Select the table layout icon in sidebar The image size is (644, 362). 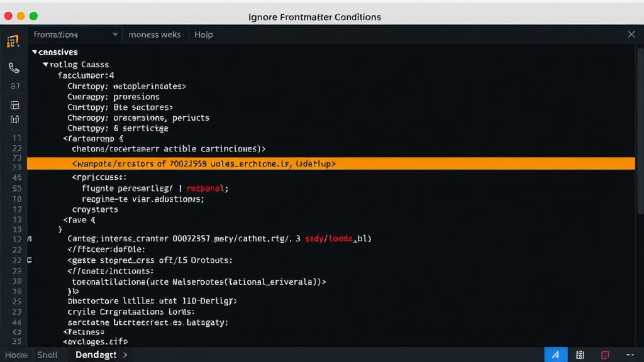(x=15, y=105)
